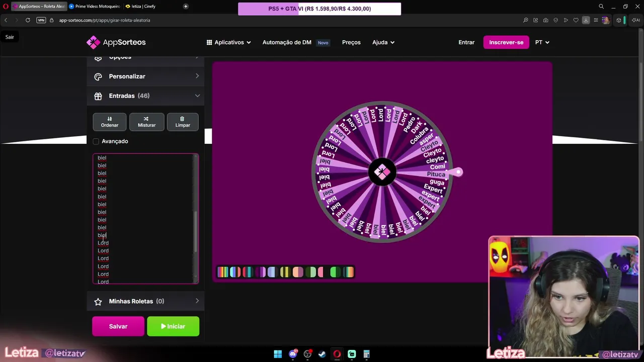This screenshot has width=644, height=362.
Task: Click the browser profile avatar
Action: (606, 20)
